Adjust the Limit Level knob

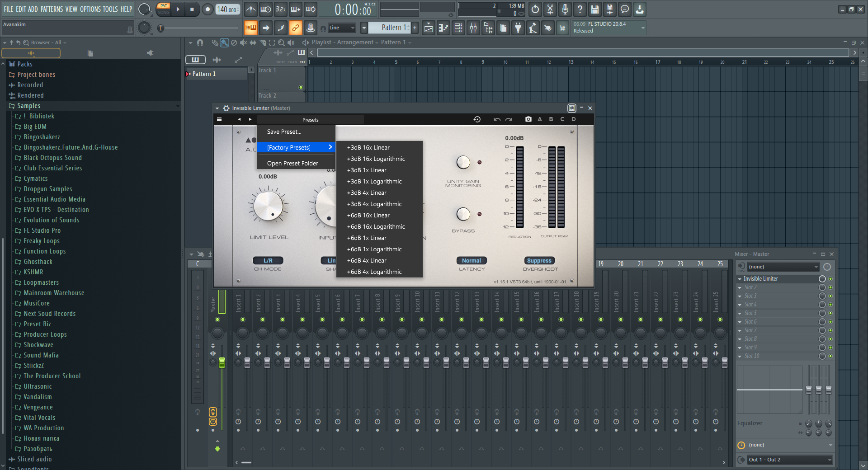268,206
